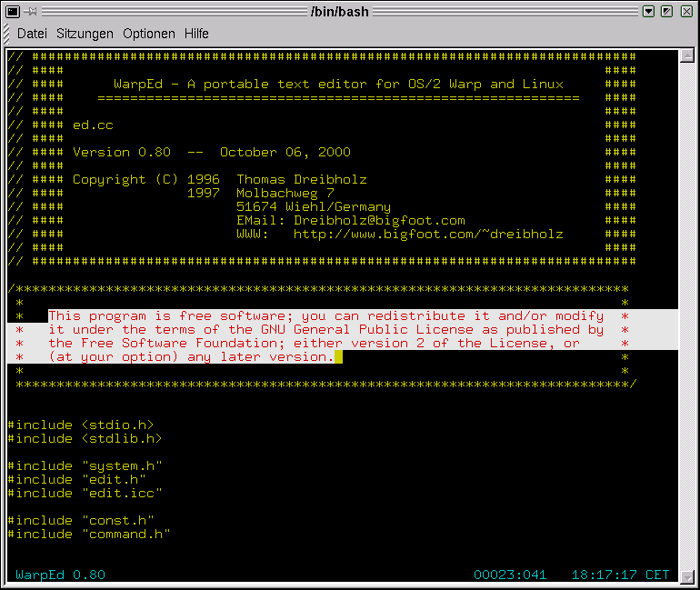Click '#include "system.h"' line
Screen dimensions: 700x590
[85, 466]
